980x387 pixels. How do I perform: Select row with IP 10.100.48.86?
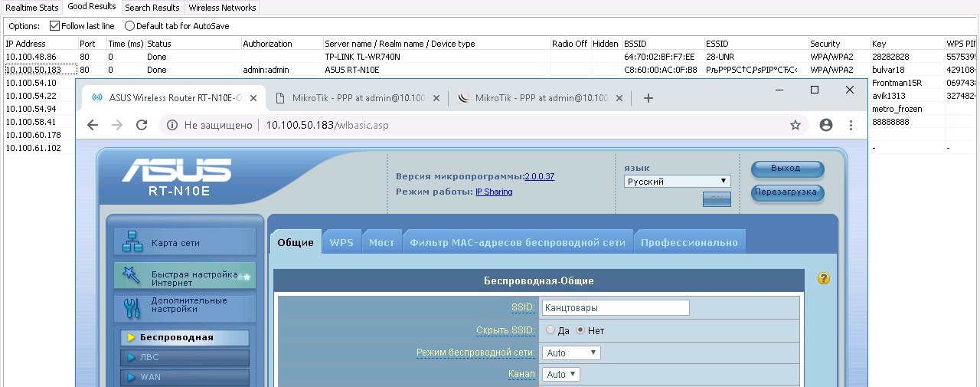[x=490, y=57]
